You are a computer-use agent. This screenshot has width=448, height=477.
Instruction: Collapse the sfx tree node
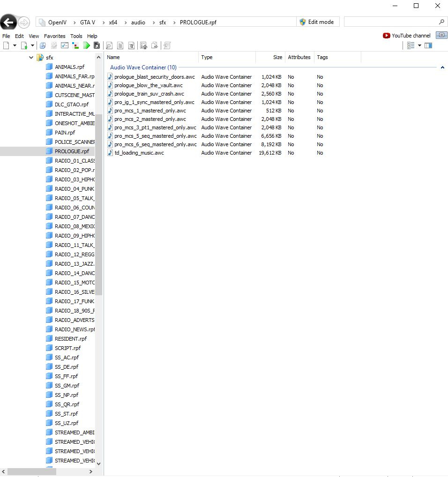(x=31, y=58)
